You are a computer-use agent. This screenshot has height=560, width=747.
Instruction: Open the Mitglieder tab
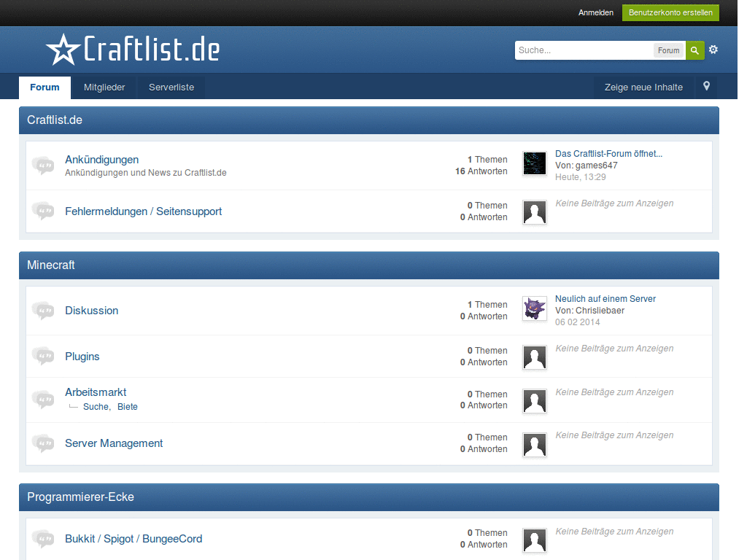104,87
